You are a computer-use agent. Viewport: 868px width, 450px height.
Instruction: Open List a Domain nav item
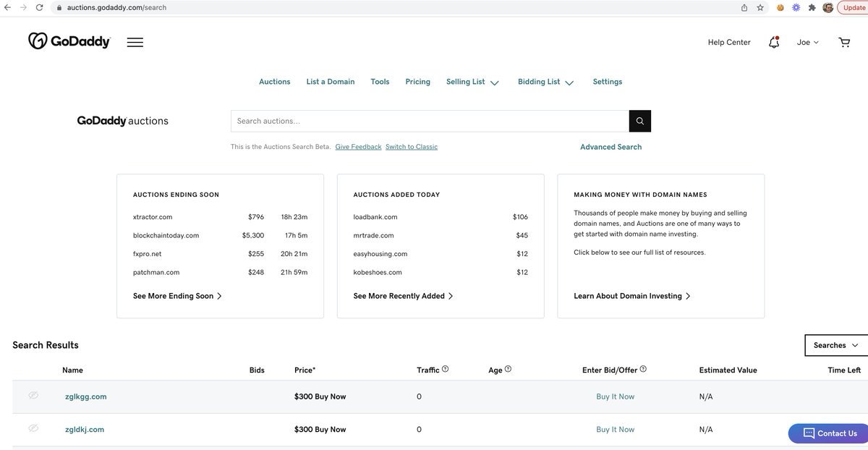coord(331,82)
